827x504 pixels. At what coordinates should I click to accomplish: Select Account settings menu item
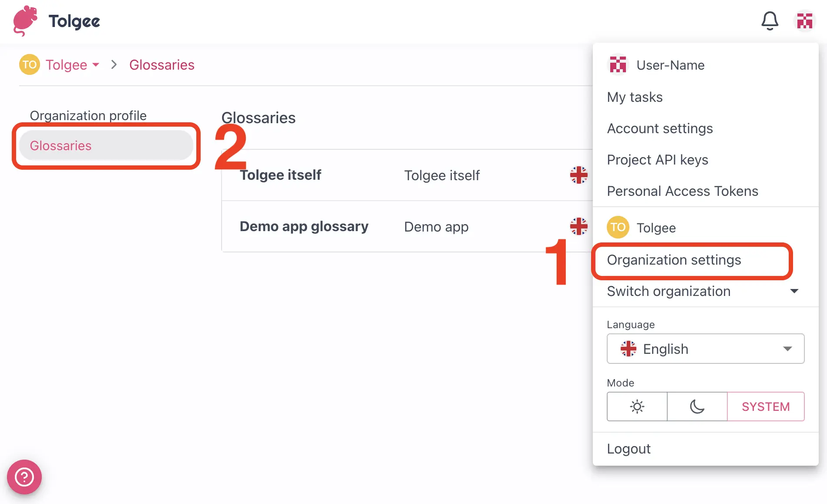(660, 128)
